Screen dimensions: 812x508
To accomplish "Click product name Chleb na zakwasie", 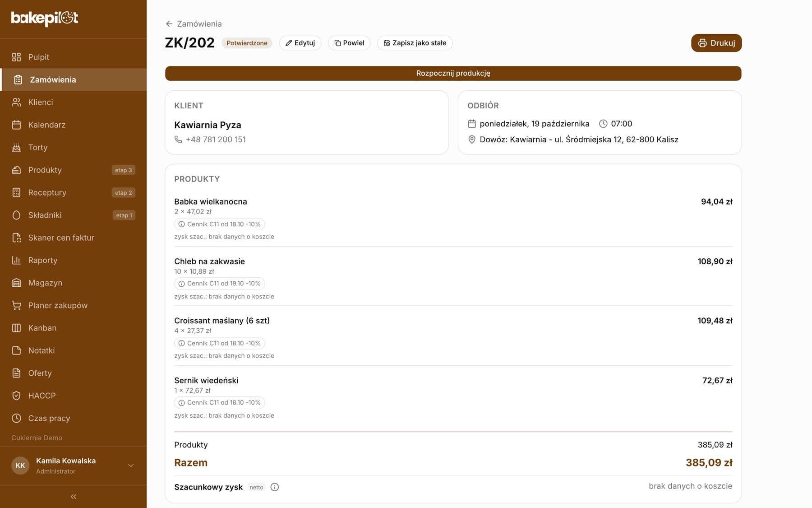I will click(209, 261).
